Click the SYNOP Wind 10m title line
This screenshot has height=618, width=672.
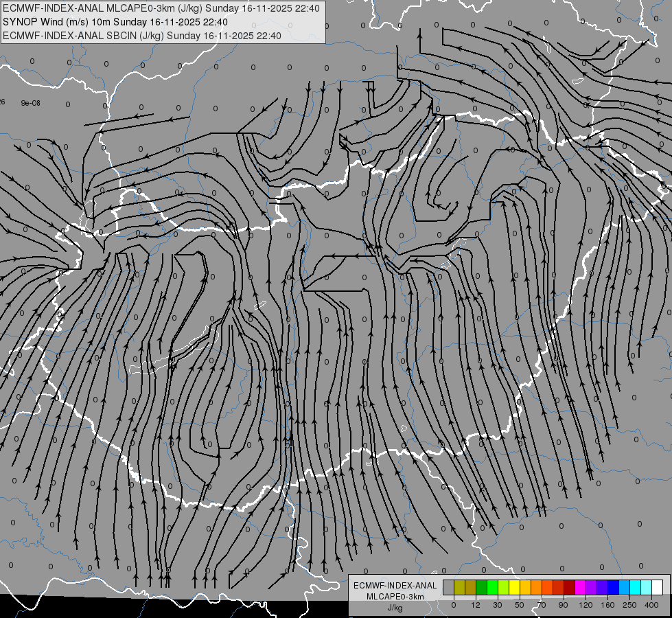115,22
